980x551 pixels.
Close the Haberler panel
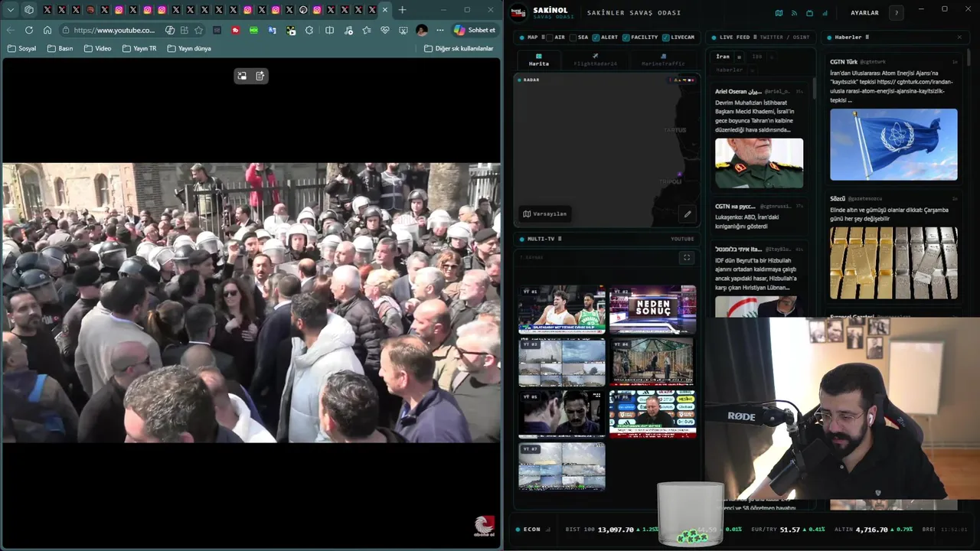point(959,37)
